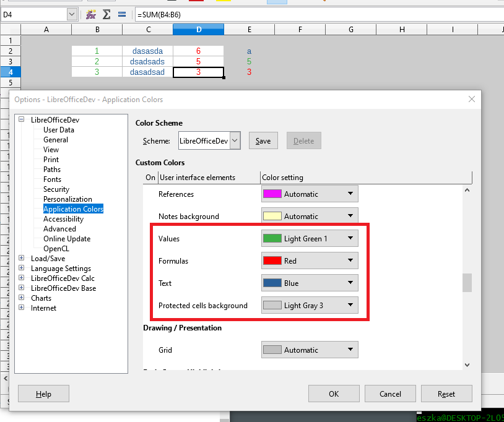
Task: Click the Formula (=) icon
Action: [x=121, y=13]
